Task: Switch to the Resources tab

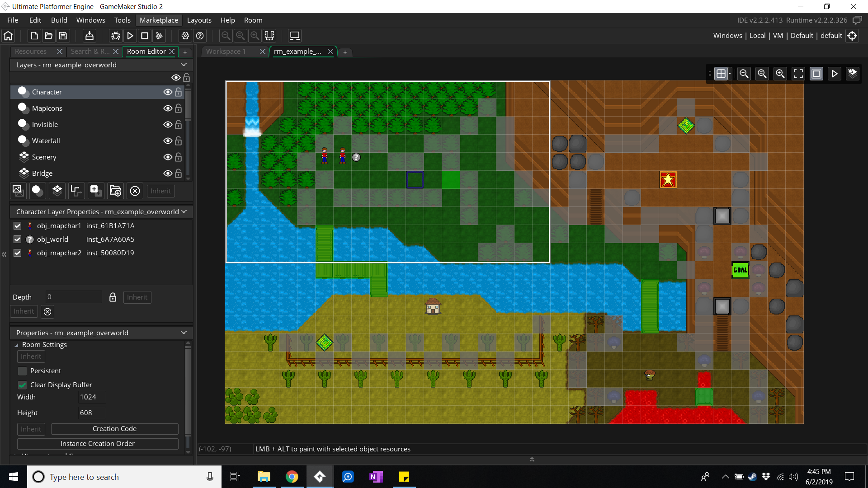Action: 31,52
